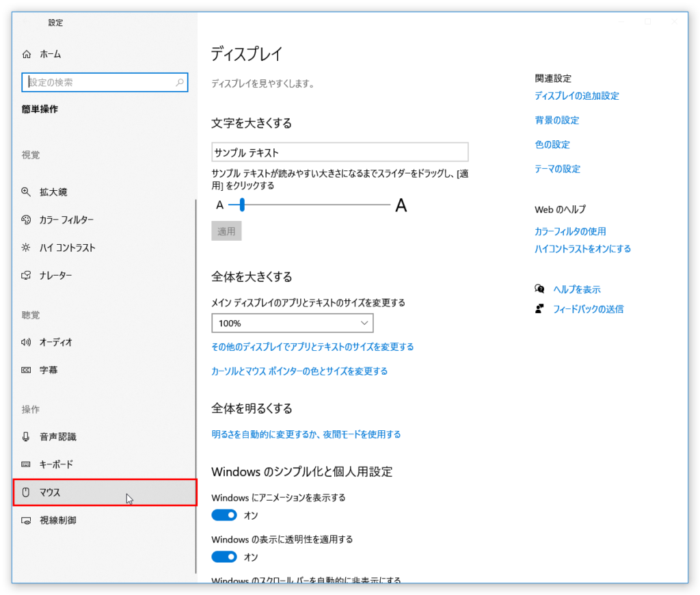Click the Mouse (マウス) icon
This screenshot has height=595, width=700.
[26, 492]
